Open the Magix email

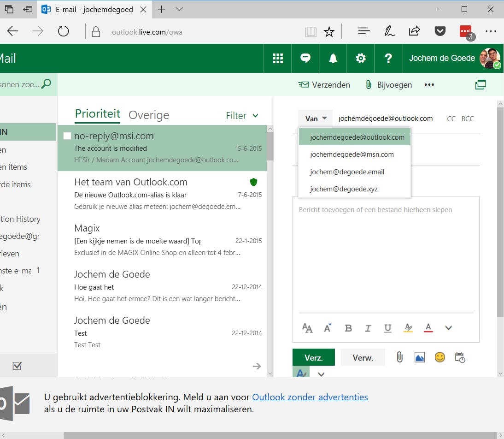[x=162, y=240]
